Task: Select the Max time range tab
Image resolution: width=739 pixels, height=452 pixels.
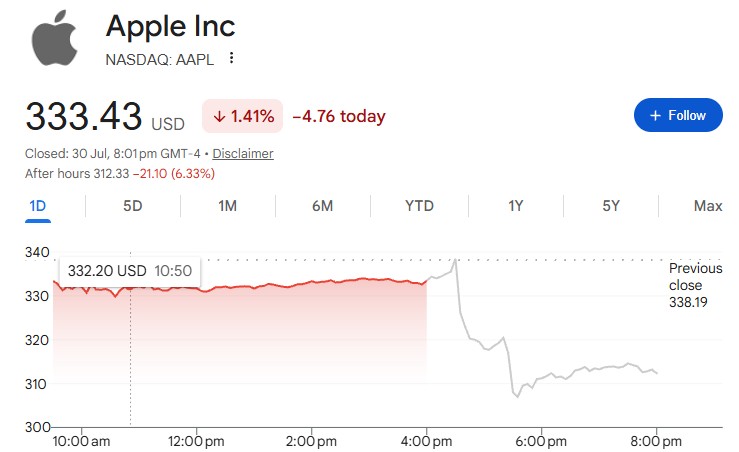Action: click(x=707, y=206)
